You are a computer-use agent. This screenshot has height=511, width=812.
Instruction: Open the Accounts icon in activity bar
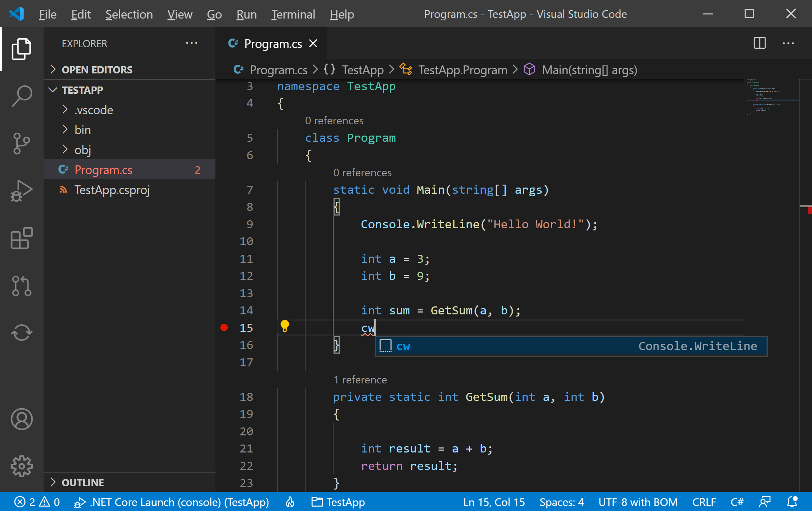21,419
